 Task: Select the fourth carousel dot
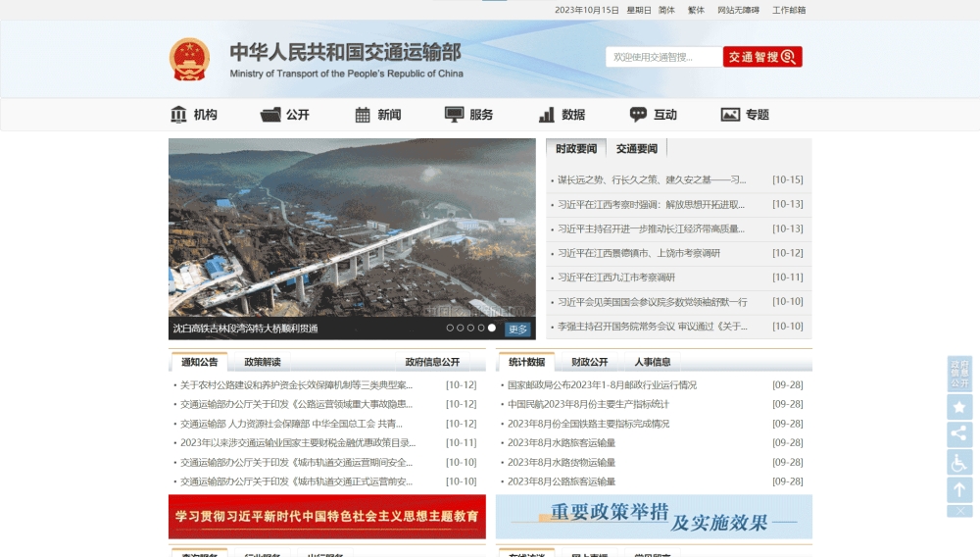[481, 328]
